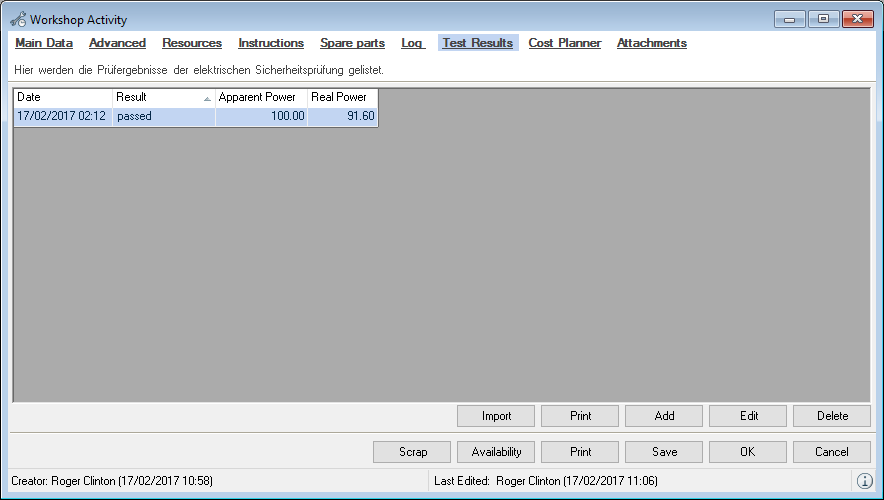This screenshot has height=500, width=884.
Task: Open Availability for this activity
Action: point(497,452)
